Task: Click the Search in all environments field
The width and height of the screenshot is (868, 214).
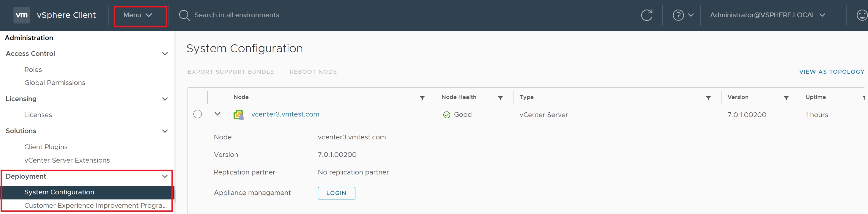Action: pos(237,15)
